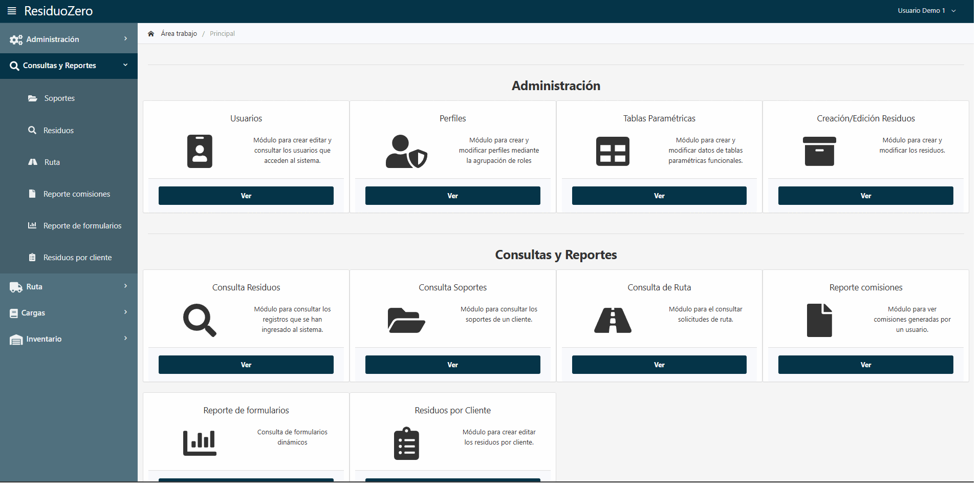Click the Perfiles user shield icon
Viewport: 980px width, 484px height.
point(406,152)
